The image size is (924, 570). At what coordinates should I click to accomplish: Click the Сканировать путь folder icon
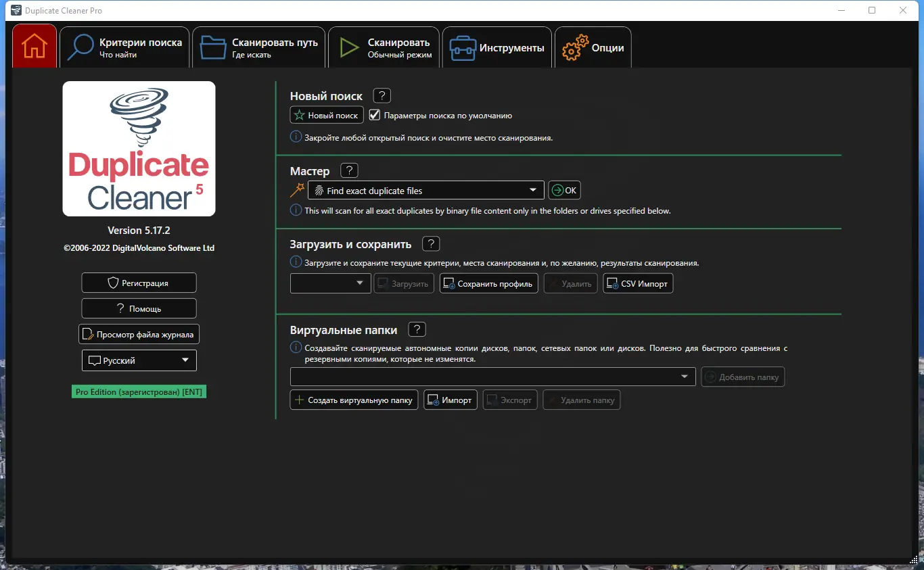pos(212,47)
